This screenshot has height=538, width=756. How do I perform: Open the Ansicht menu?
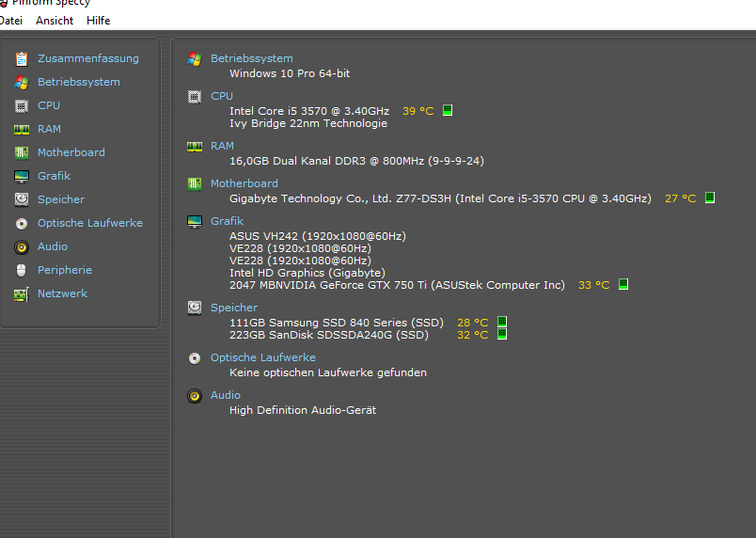(x=55, y=21)
